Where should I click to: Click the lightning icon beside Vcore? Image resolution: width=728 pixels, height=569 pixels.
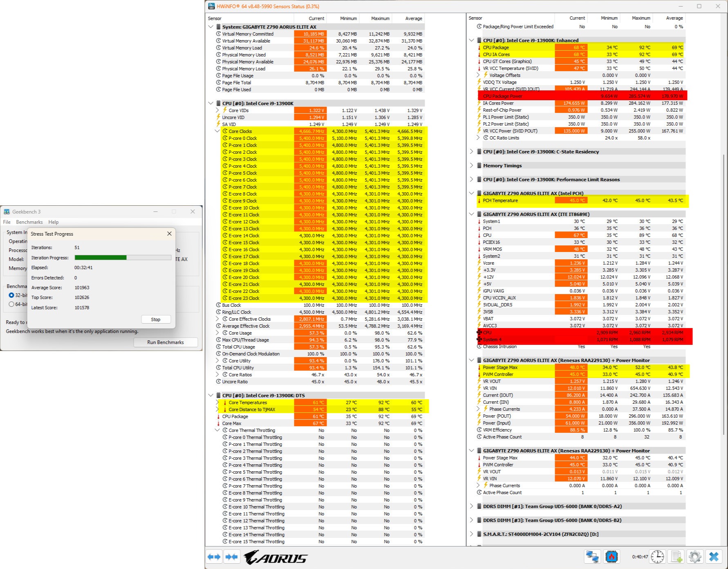479,263
